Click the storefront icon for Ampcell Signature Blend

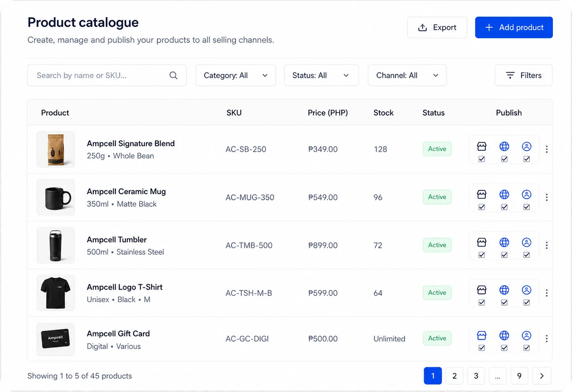[x=481, y=146]
